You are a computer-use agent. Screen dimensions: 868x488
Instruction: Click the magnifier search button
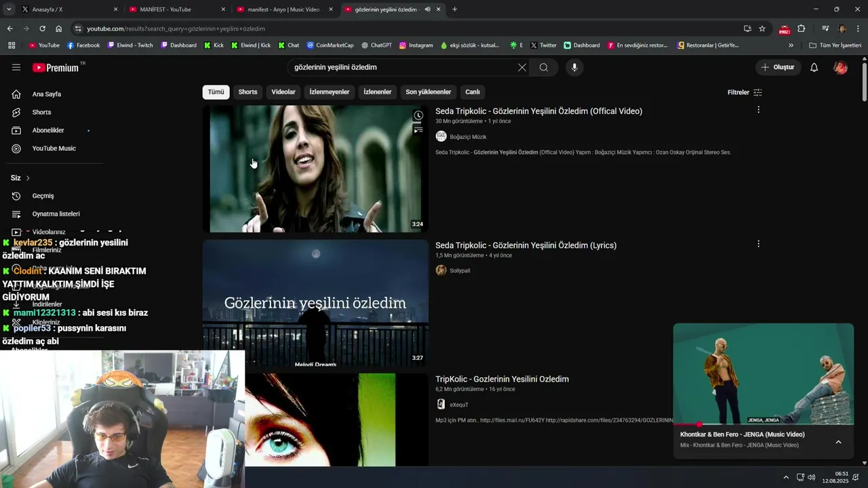[x=544, y=67]
